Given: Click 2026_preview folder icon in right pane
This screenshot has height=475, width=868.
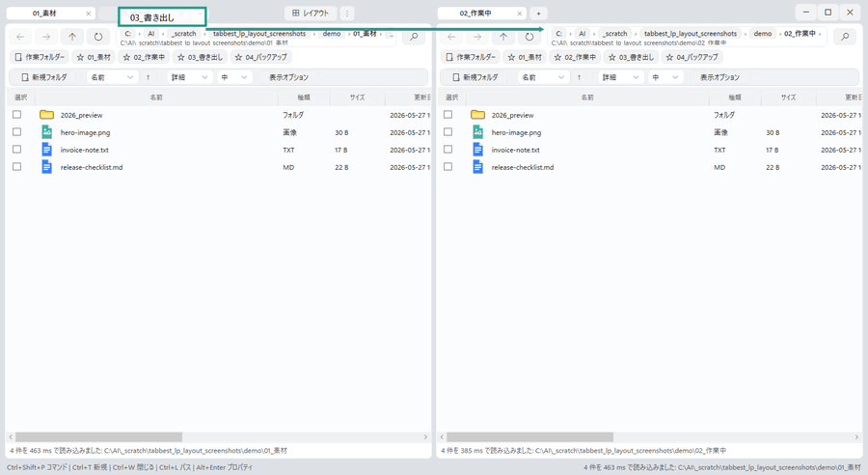Looking at the screenshot, I should click(x=477, y=115).
